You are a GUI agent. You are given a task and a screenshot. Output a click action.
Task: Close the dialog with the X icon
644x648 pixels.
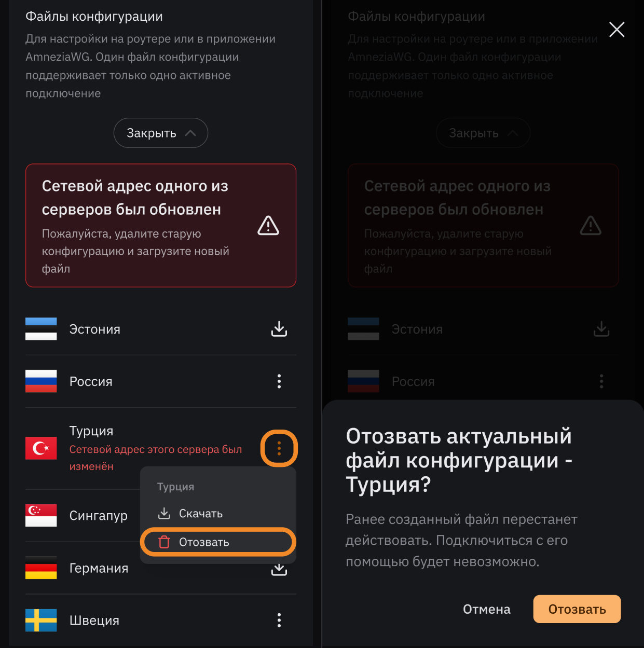click(x=616, y=30)
